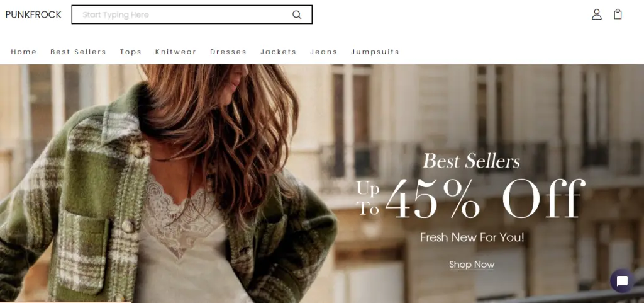
Task: Select the Tops category
Action: click(131, 52)
